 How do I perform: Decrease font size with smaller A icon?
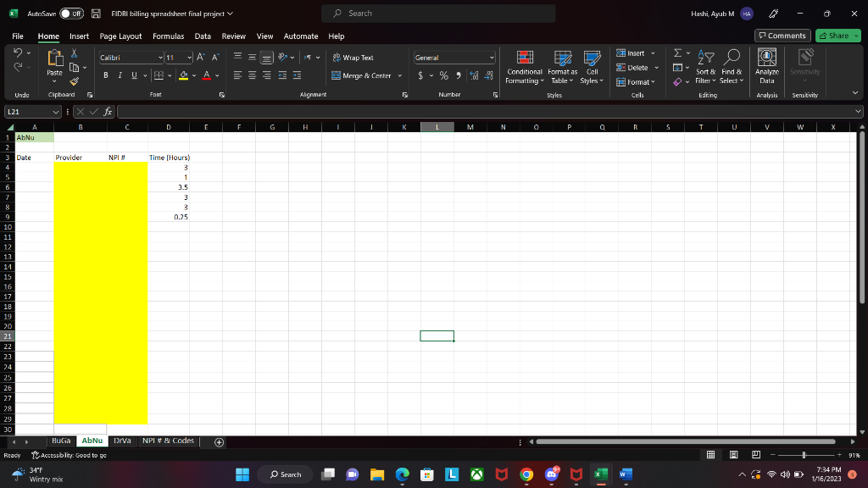215,58
